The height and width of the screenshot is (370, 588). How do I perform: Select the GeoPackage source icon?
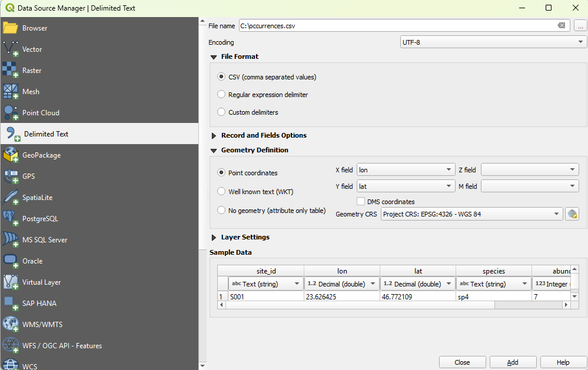tap(10, 155)
